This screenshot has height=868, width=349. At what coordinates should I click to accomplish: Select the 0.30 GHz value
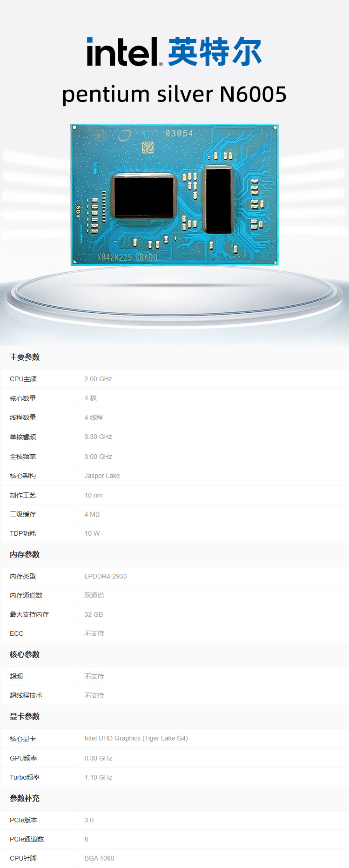coord(98,758)
